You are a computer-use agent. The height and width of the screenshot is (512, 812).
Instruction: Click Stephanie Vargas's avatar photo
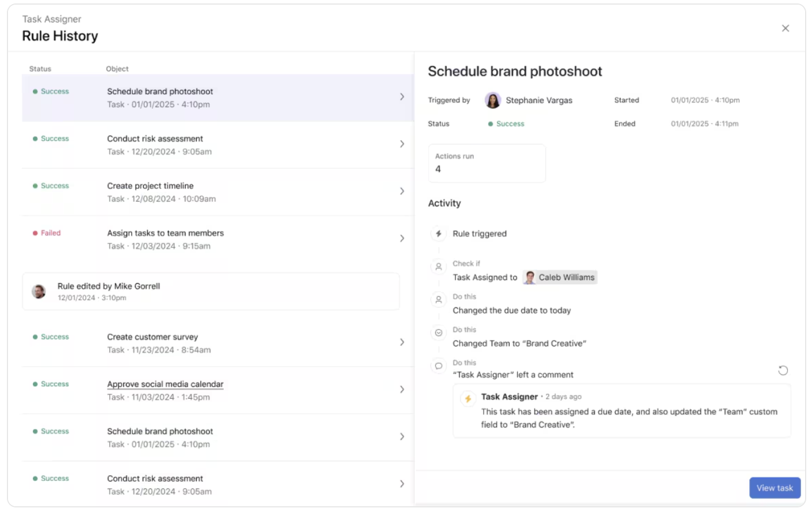(493, 100)
